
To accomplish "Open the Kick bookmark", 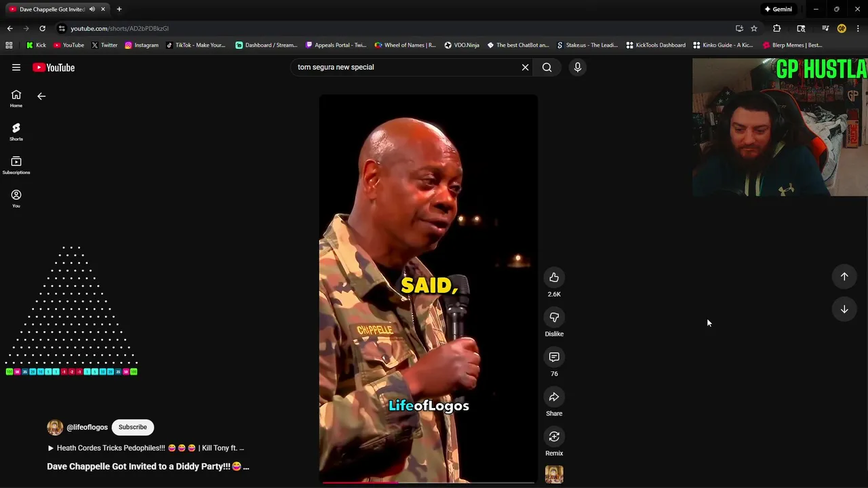I will click(x=36, y=45).
